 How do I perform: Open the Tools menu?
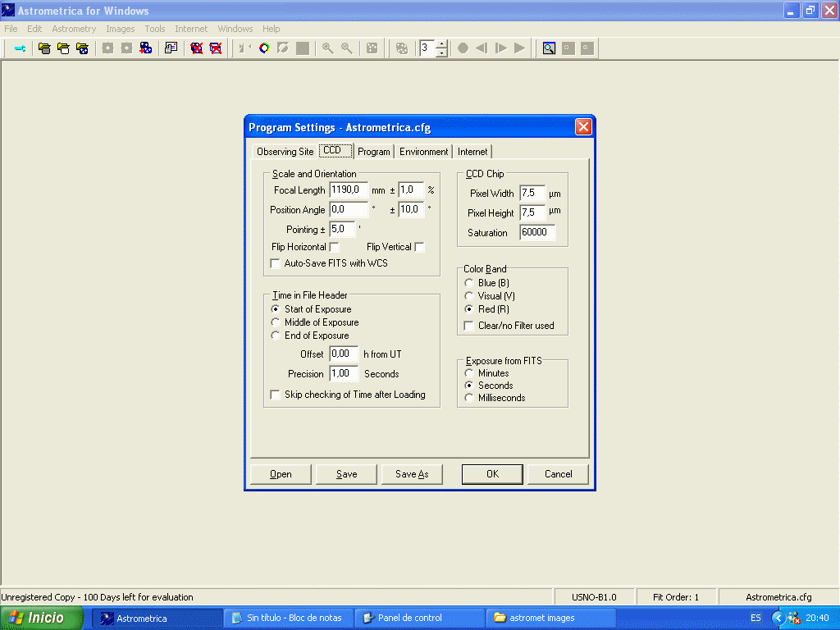coord(155,29)
